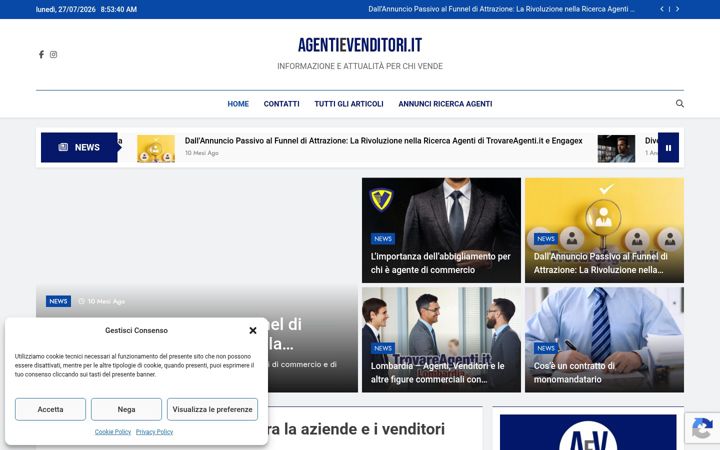The image size is (720, 450).
Task: Open card Dall'Annuncio Passivo al Funnel
Action: (x=600, y=263)
